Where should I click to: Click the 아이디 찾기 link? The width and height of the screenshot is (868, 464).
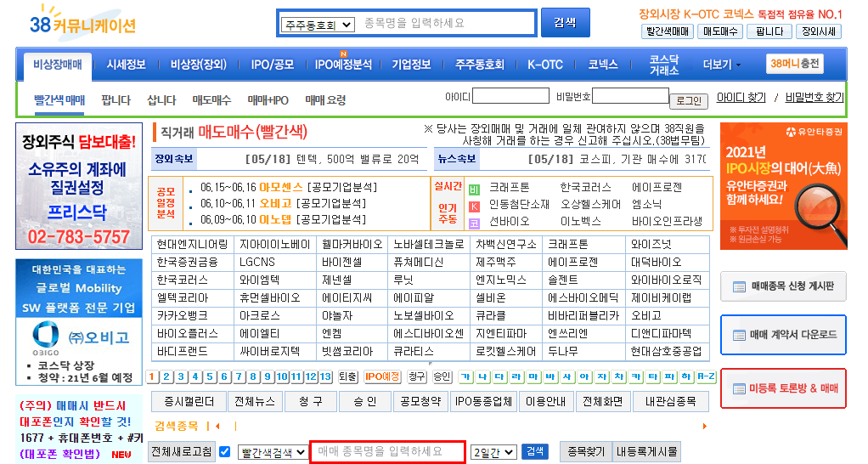[741, 98]
